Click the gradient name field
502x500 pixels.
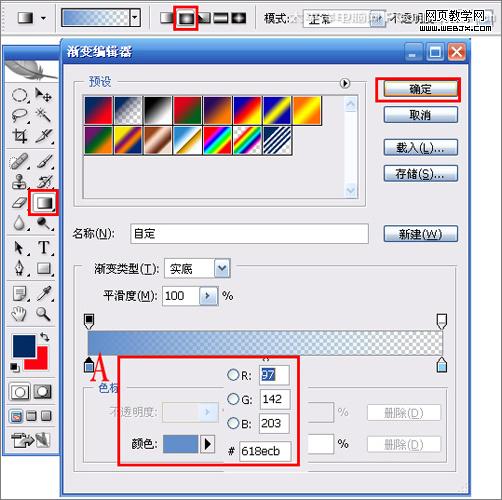tap(249, 234)
